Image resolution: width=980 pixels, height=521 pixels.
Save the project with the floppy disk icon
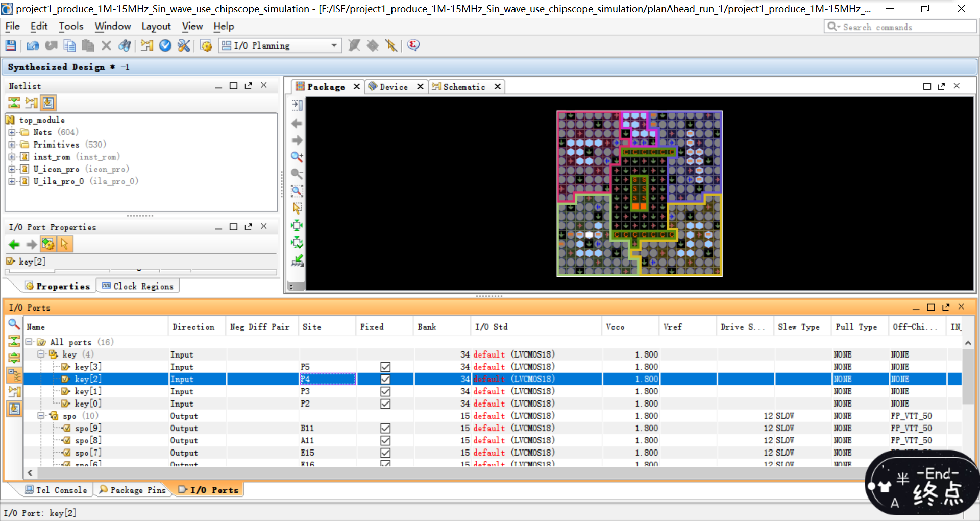tap(10, 45)
